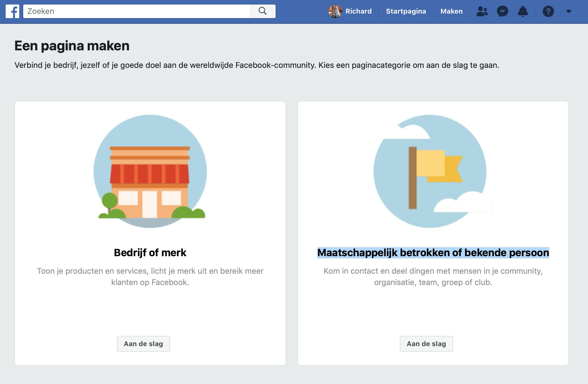Click the Bedrijf of merk heading
The height and width of the screenshot is (384, 588).
pyautogui.click(x=150, y=253)
